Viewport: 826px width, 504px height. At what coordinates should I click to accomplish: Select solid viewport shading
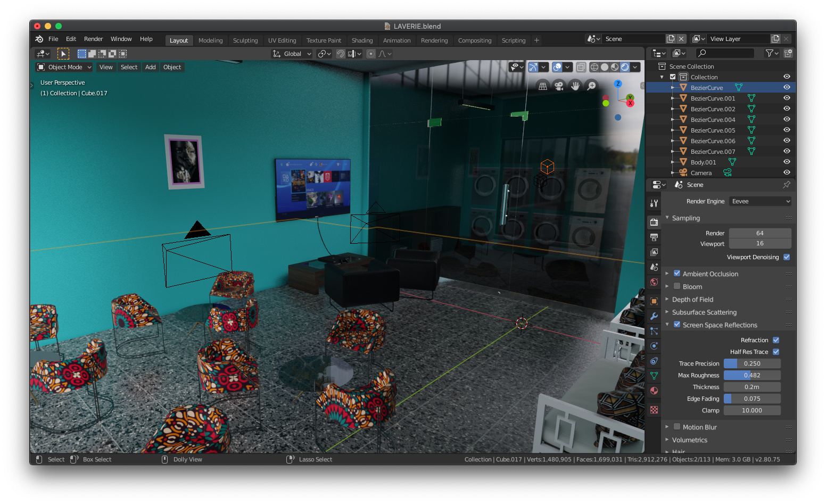click(x=605, y=67)
